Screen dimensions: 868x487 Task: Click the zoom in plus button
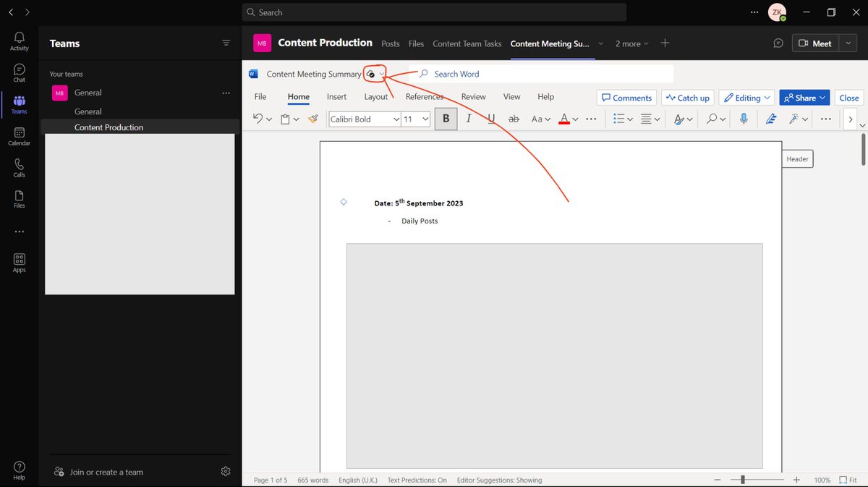pyautogui.click(x=796, y=480)
